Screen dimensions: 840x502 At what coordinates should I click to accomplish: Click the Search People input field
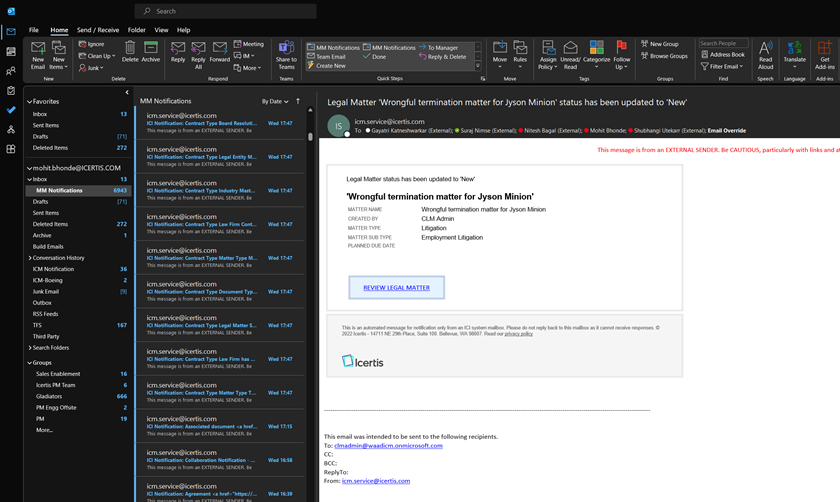point(723,43)
